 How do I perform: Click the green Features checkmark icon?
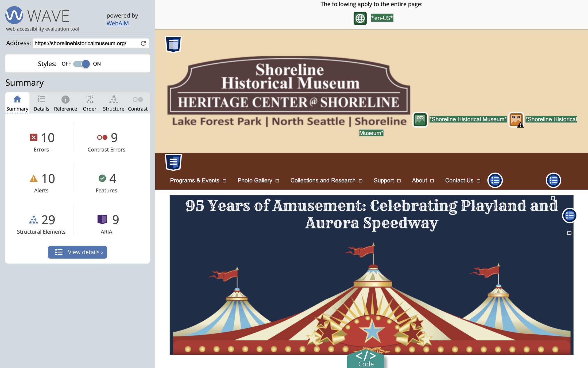102,178
